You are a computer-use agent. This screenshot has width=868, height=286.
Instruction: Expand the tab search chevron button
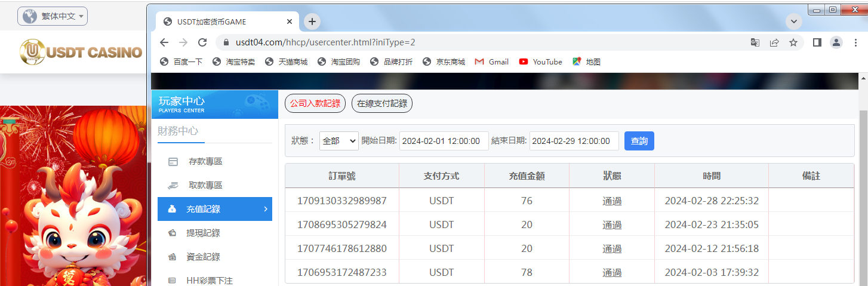(793, 22)
